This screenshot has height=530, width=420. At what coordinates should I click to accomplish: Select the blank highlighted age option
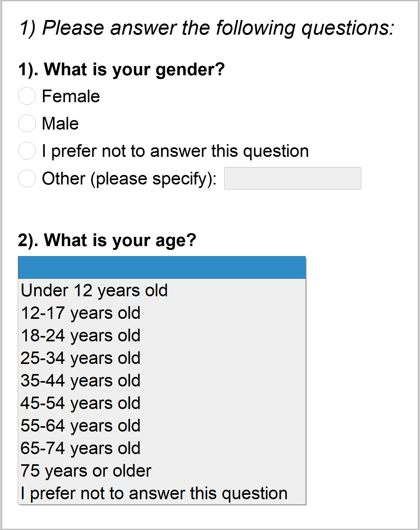tap(162, 268)
